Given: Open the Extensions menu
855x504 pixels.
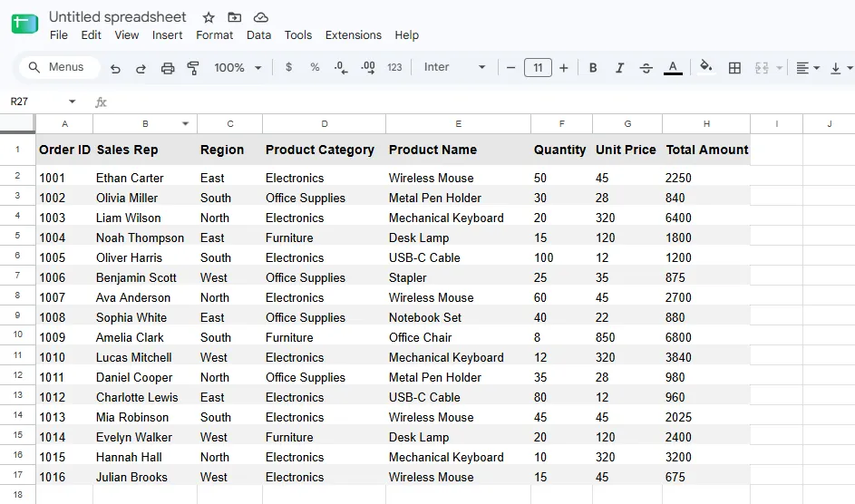Looking at the screenshot, I should (x=354, y=34).
